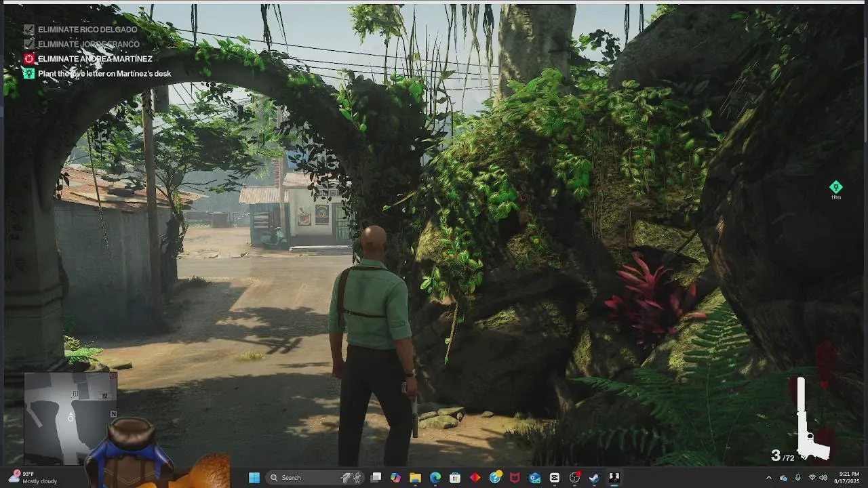Click the green objective icon for love letter
This screenshot has width=868, height=488.
click(x=28, y=73)
